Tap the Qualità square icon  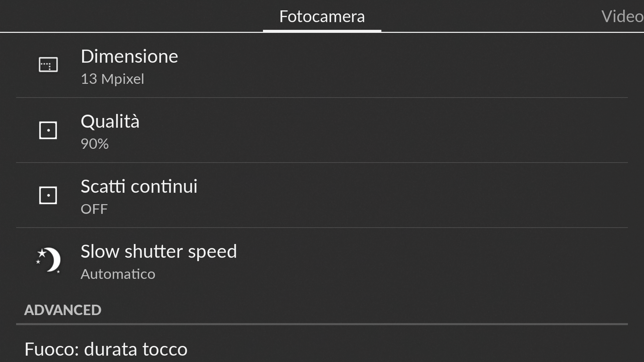[x=48, y=130]
